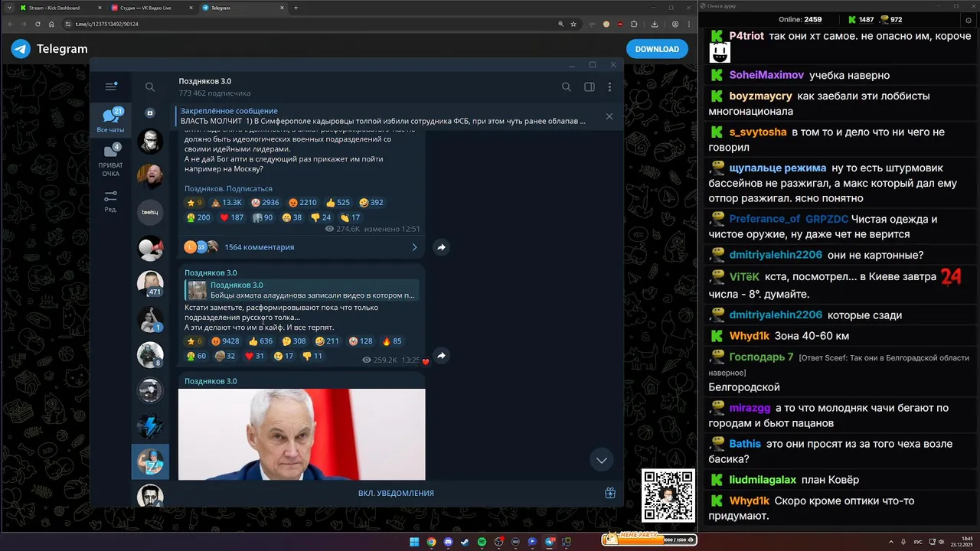Screen dimensions: 980x551
Task: Open Discord from the taskbar
Action: (x=448, y=542)
